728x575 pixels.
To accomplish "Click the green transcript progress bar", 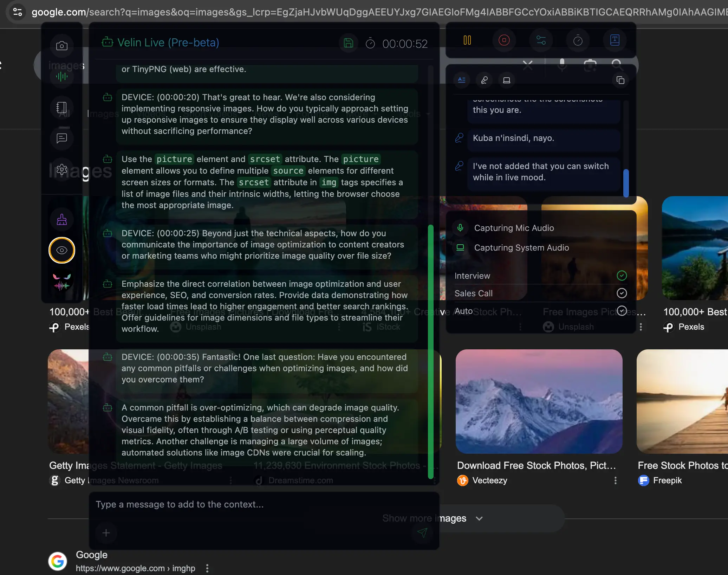I will point(430,351).
